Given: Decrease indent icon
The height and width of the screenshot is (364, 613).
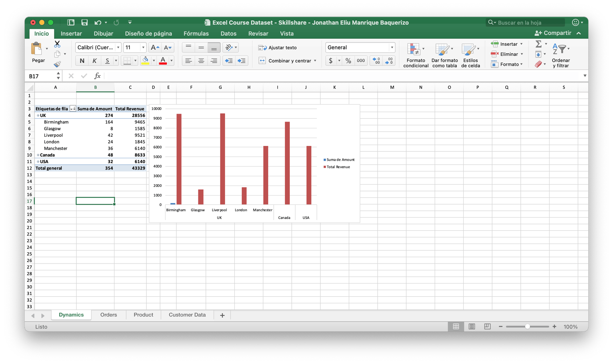Looking at the screenshot, I should tap(229, 61).
